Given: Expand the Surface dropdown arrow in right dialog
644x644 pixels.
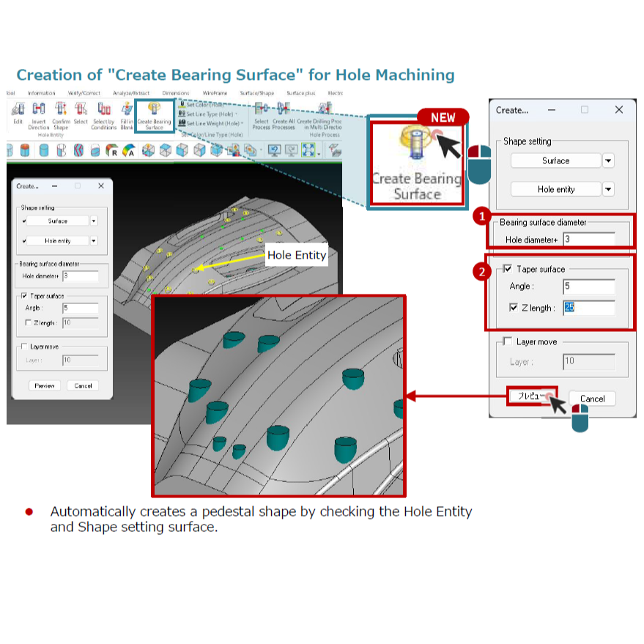Looking at the screenshot, I should point(608,160).
